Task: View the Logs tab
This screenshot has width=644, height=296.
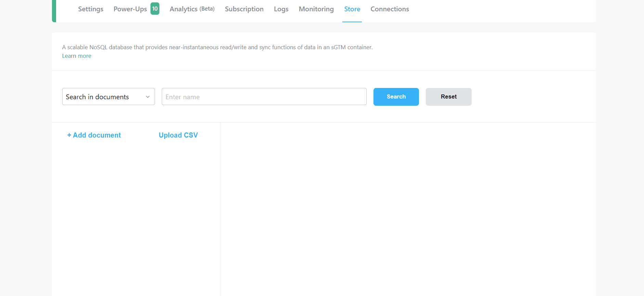Action: point(281,9)
